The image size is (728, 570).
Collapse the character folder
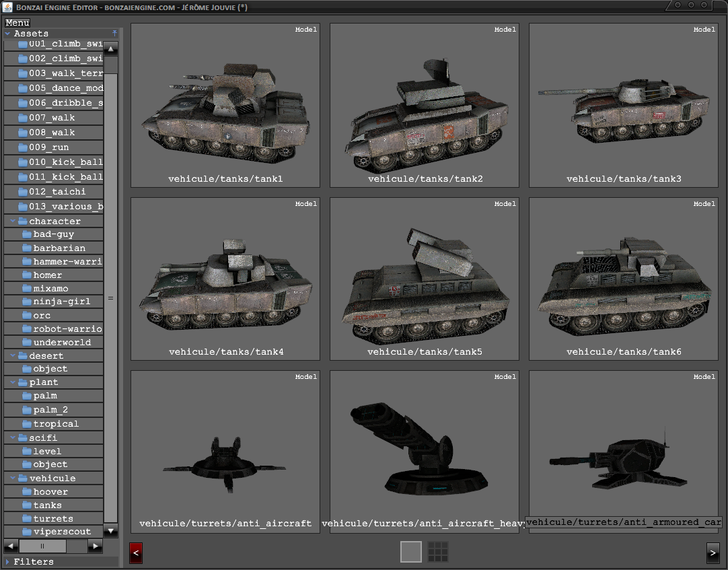tap(13, 221)
